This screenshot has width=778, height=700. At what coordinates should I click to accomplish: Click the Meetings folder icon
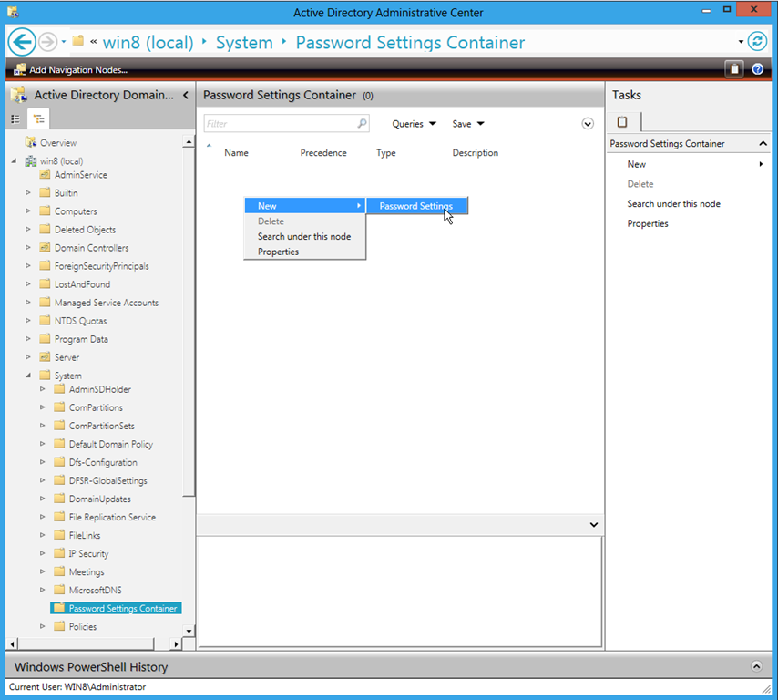59,571
